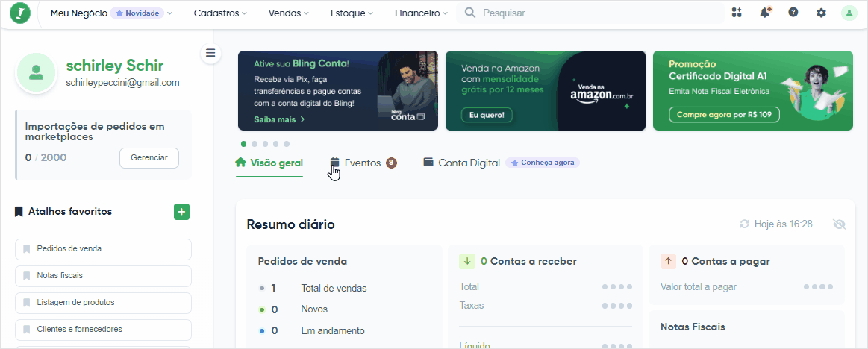
Task: Hide Resumo diário values with eye icon
Action: click(840, 224)
